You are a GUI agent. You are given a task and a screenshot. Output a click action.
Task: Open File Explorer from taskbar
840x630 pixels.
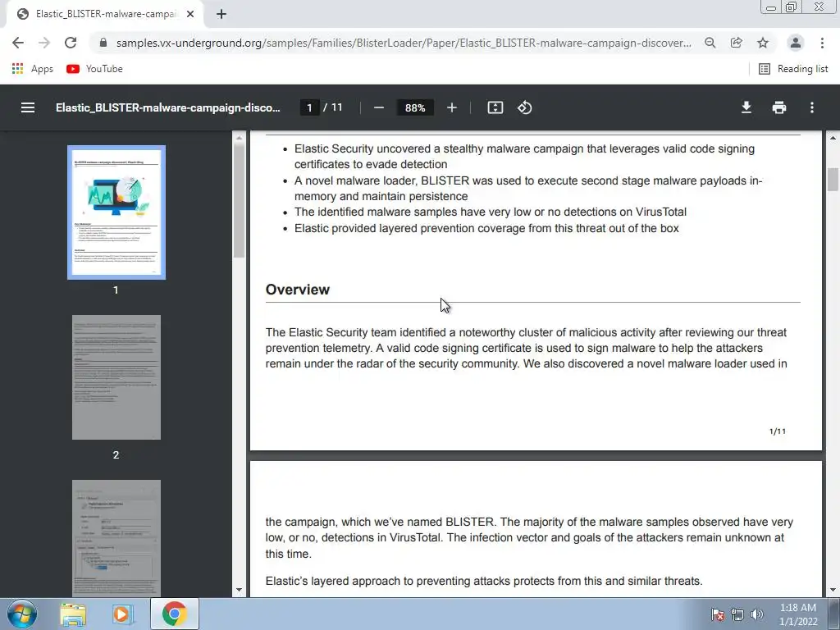73,614
